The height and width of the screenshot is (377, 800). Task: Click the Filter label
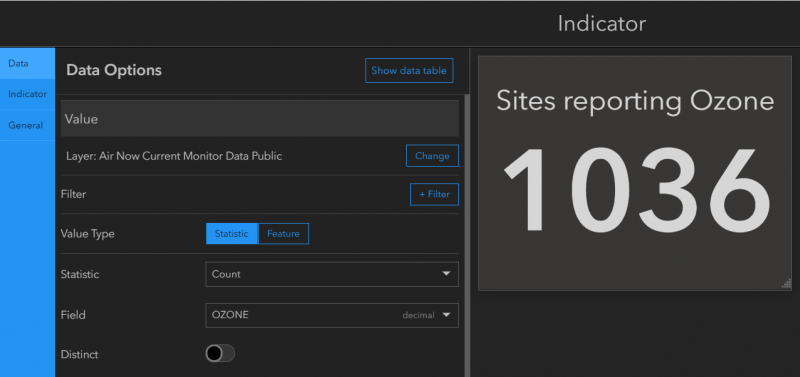[x=73, y=194]
